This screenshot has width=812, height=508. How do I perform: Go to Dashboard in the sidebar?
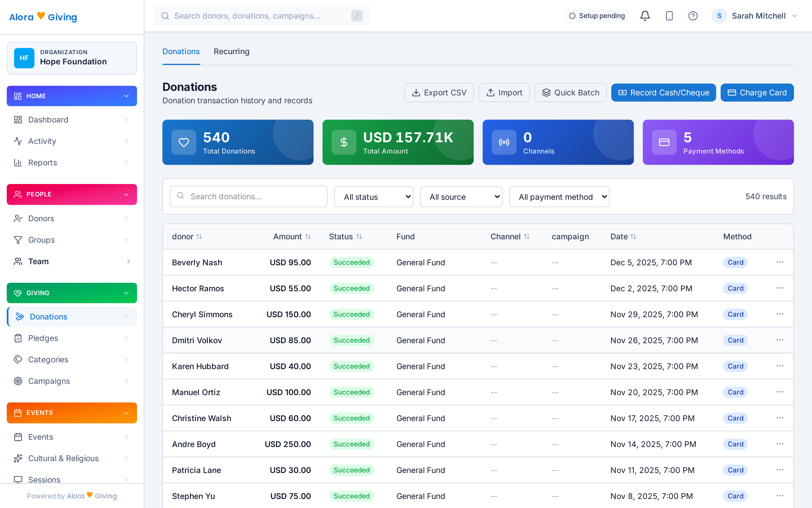(x=72, y=120)
